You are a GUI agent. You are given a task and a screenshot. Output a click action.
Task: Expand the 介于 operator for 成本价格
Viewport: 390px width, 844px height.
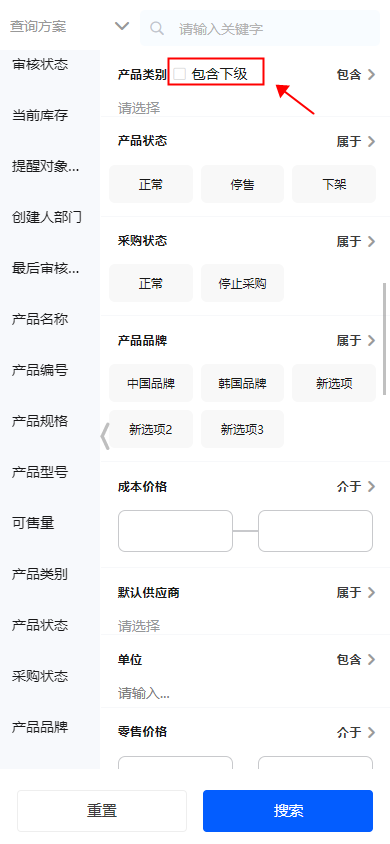tap(356, 487)
